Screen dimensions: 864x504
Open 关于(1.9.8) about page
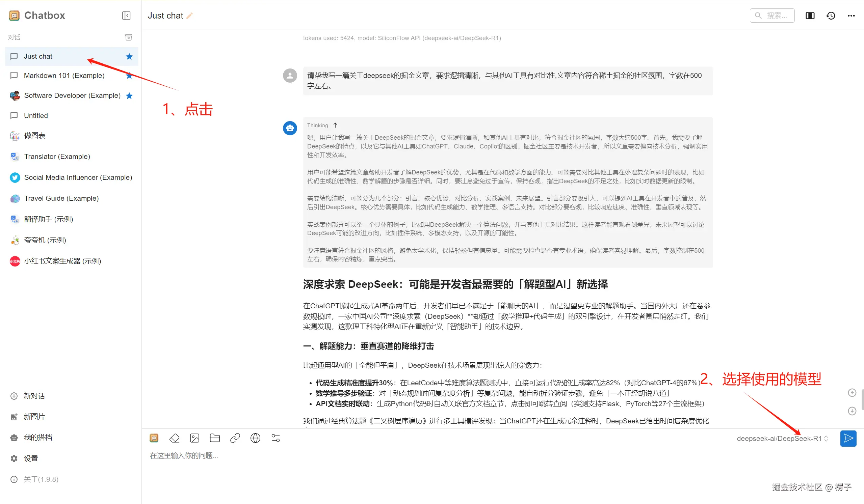(x=71, y=479)
